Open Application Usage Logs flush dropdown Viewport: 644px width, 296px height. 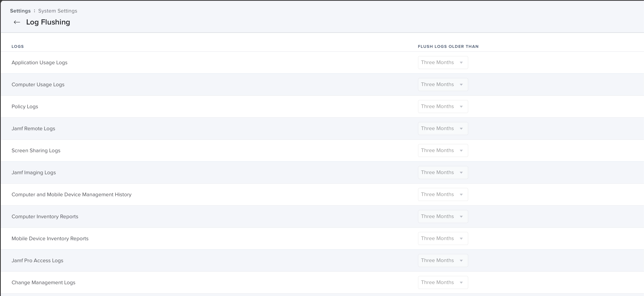point(443,63)
